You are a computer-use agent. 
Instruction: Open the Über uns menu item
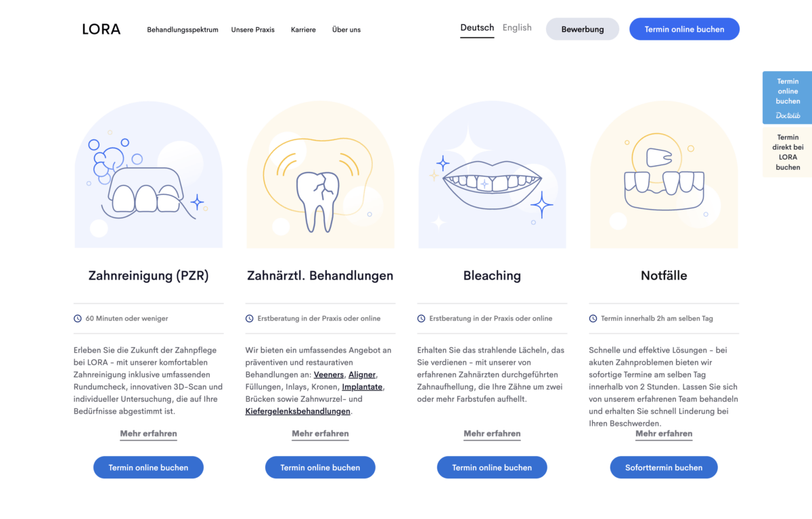point(346,30)
